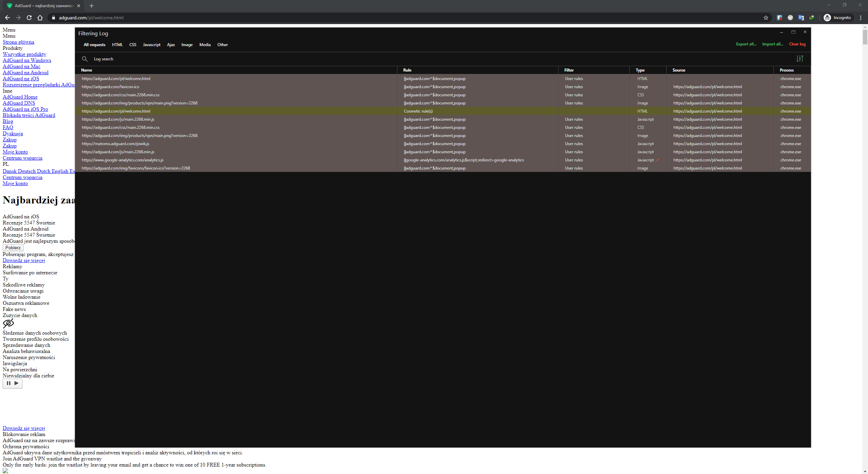
Task: Click the IDM download manager extension icon
Action: (812, 18)
